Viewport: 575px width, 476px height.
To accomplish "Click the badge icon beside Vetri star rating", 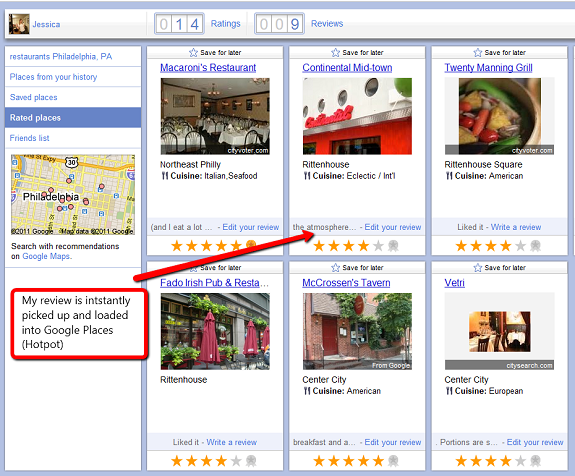I will coord(535,461).
